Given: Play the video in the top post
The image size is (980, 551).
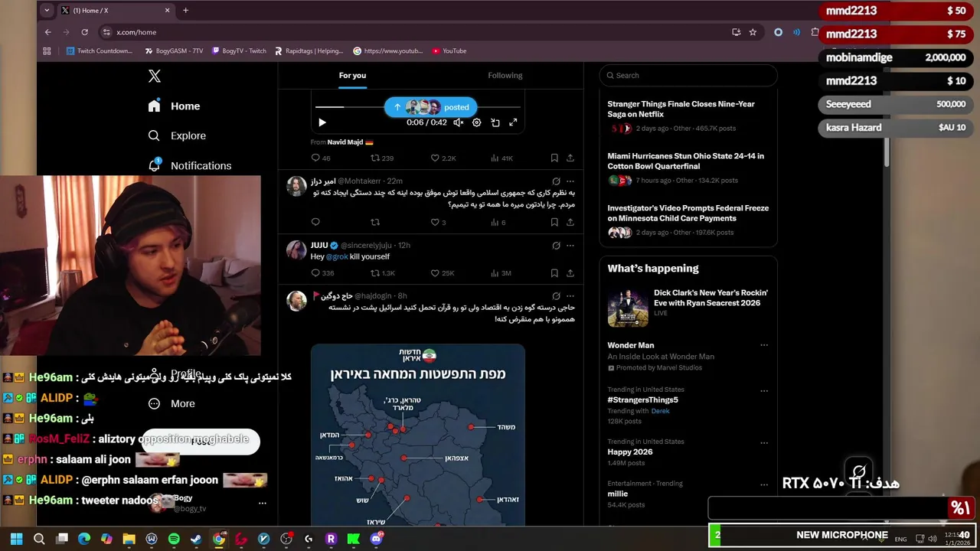Looking at the screenshot, I should 322,122.
